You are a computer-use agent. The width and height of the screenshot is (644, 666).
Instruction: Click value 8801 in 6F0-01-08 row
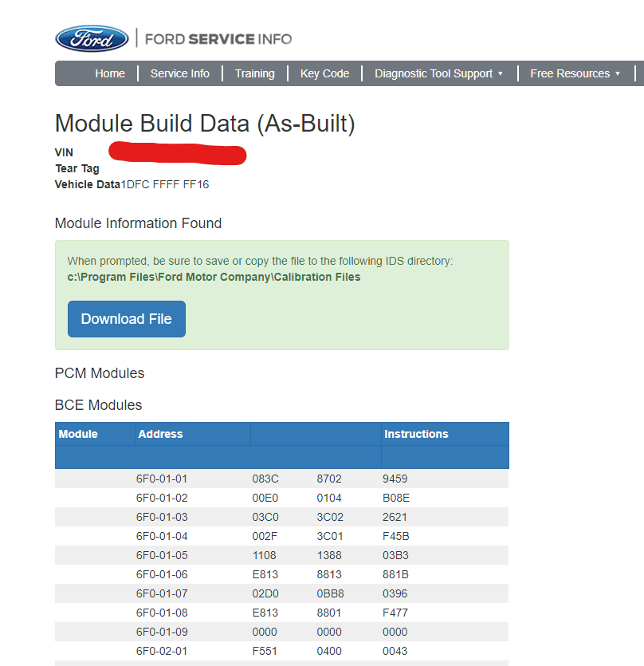coord(329,613)
